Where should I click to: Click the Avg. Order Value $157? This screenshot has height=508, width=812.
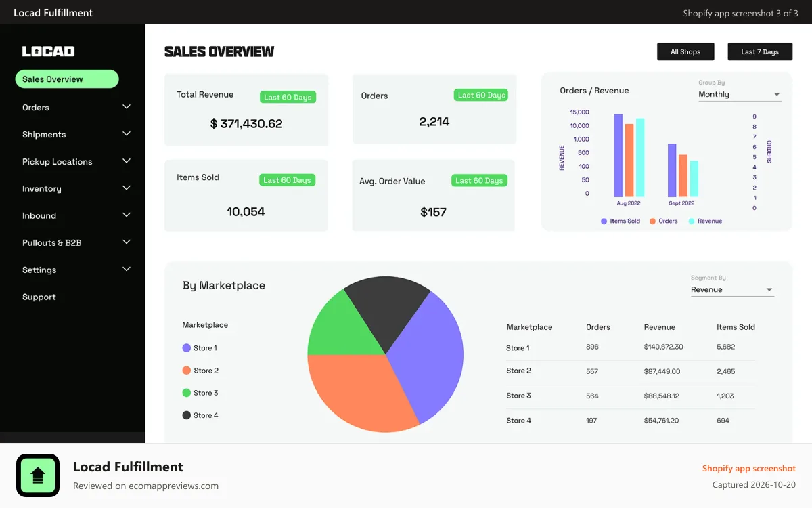(x=433, y=213)
